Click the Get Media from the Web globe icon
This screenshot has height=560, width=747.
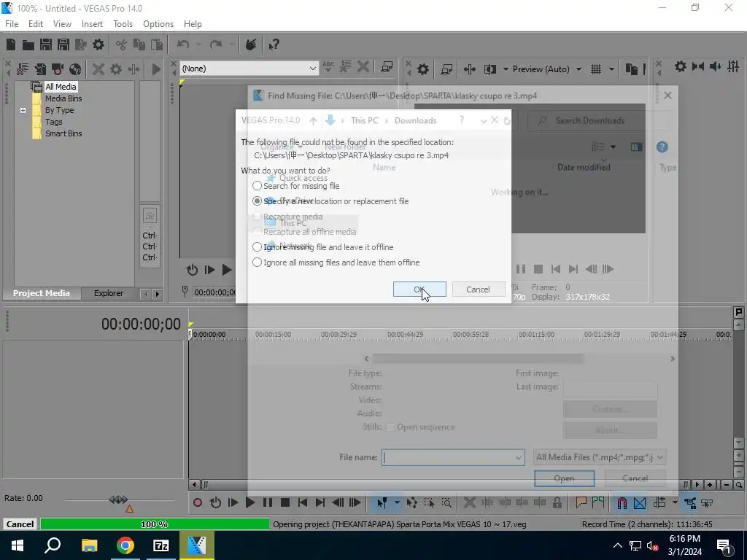coord(75,69)
